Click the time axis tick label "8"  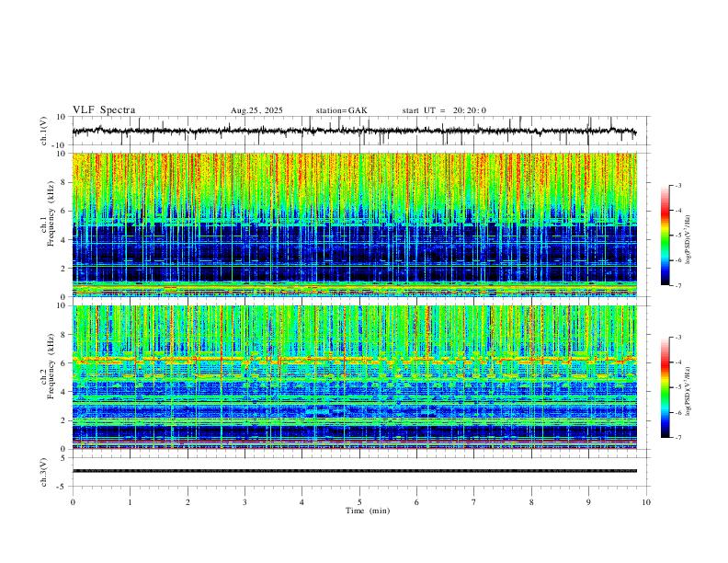click(531, 502)
